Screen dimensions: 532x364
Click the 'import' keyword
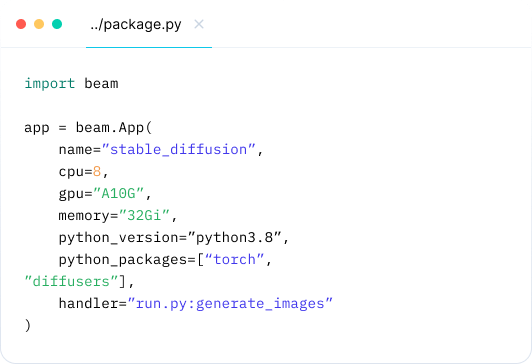50,84
